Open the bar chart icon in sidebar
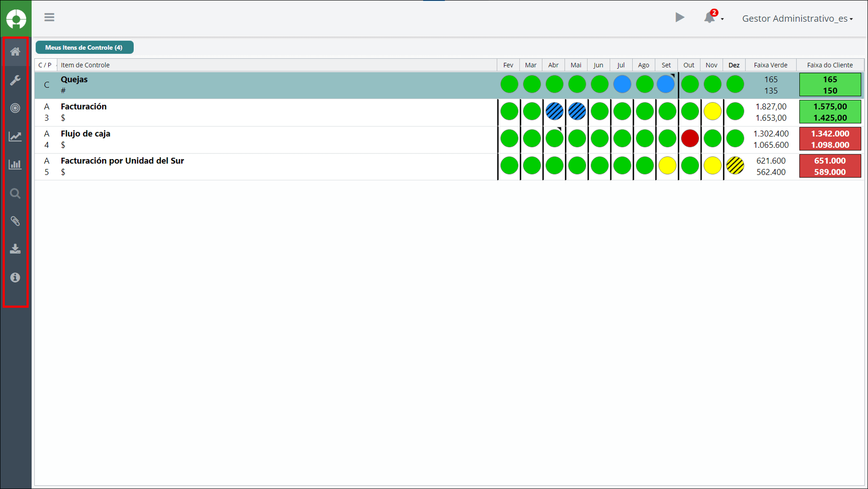This screenshot has width=868, height=489. coord(15,164)
